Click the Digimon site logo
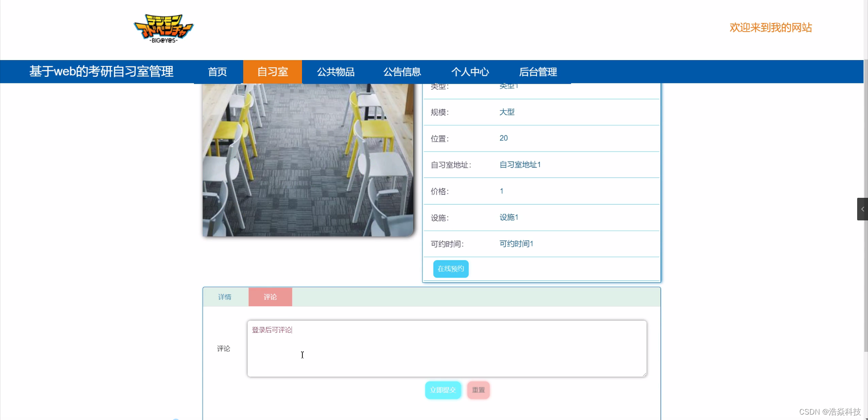The width and height of the screenshot is (868, 420). [164, 28]
